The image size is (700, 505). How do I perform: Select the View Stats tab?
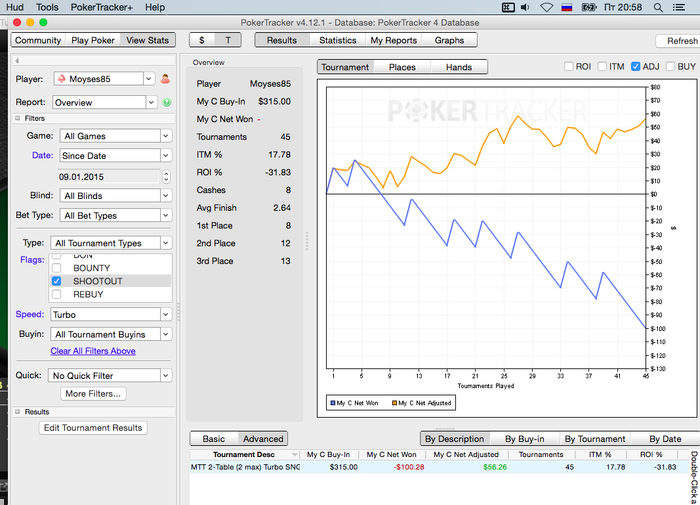(x=147, y=40)
